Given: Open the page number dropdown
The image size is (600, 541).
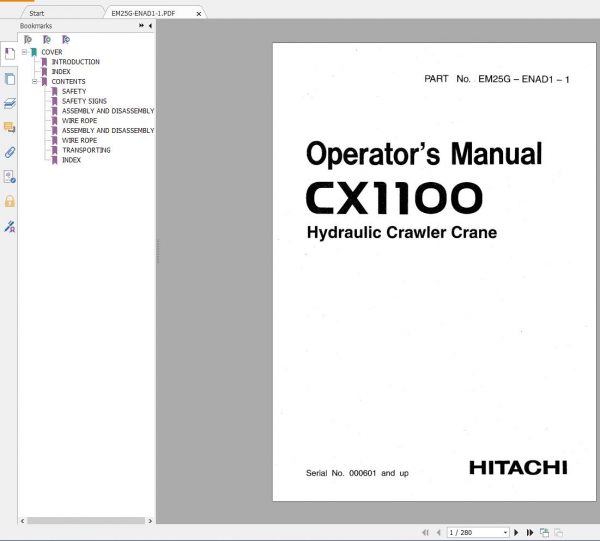Looking at the screenshot, I should 505,533.
